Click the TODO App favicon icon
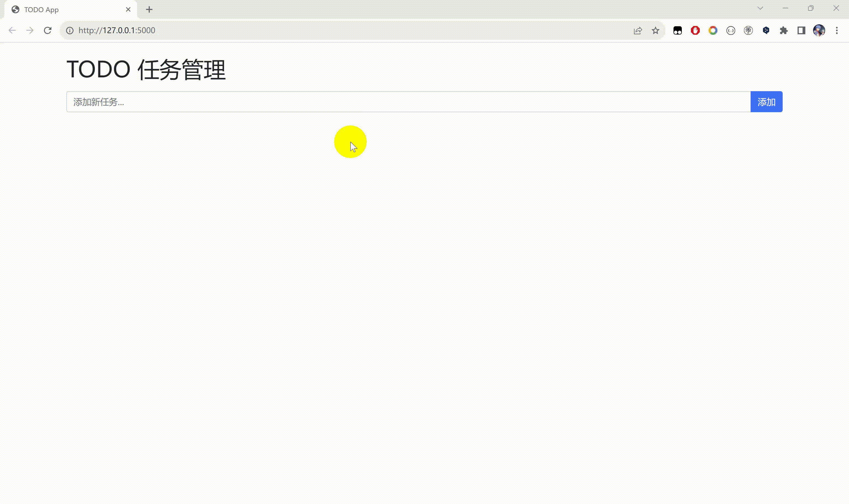This screenshot has height=504, width=849. coord(15,9)
